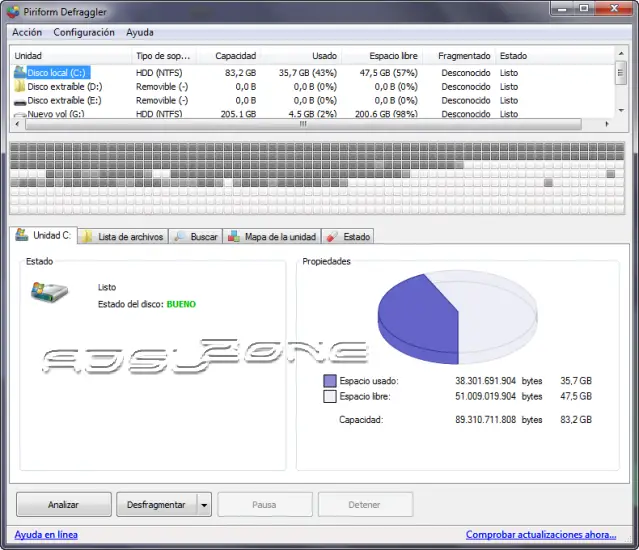Open the Ayuda en línea link

click(x=46, y=535)
